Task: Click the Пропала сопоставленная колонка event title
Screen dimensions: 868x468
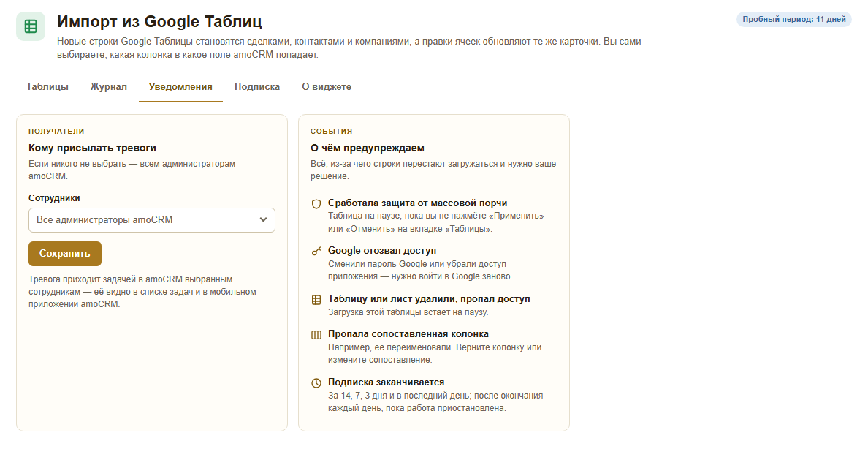Action: pos(408,334)
